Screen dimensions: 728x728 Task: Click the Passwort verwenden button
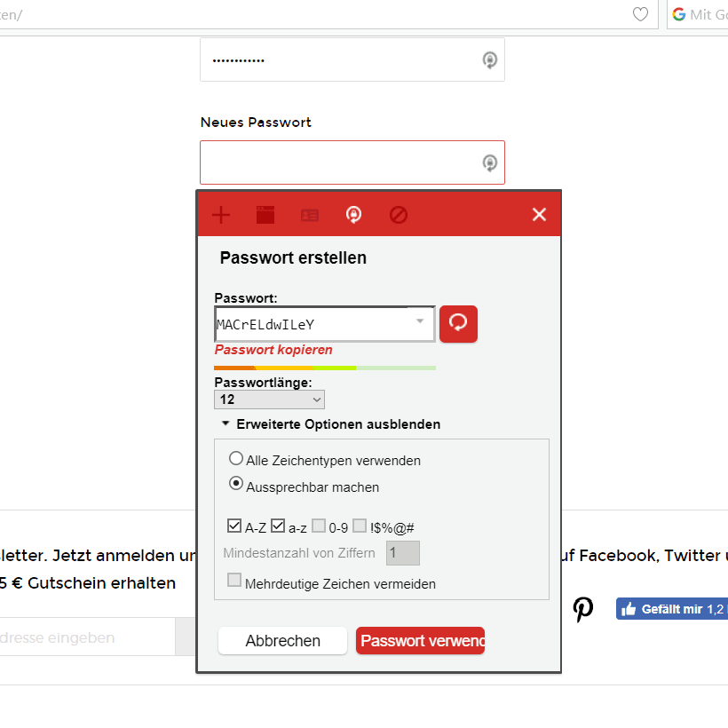coord(420,641)
